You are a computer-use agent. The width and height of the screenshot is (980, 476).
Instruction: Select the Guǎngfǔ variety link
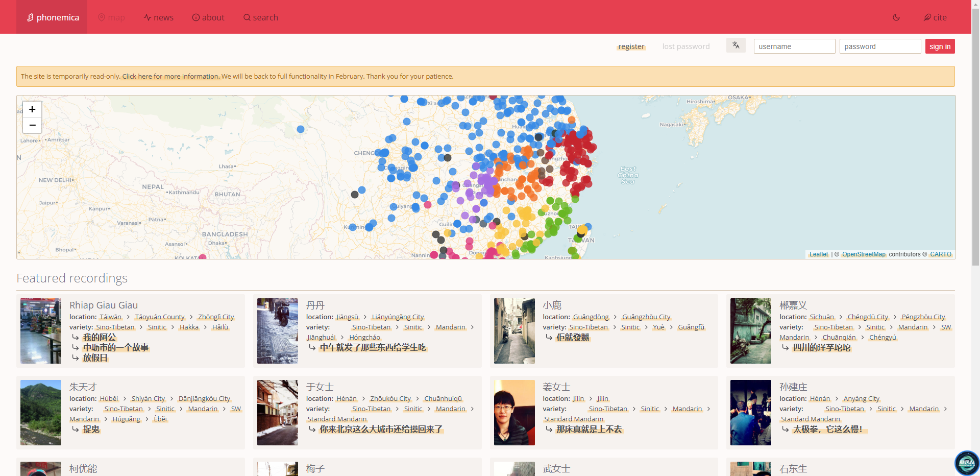(x=691, y=327)
